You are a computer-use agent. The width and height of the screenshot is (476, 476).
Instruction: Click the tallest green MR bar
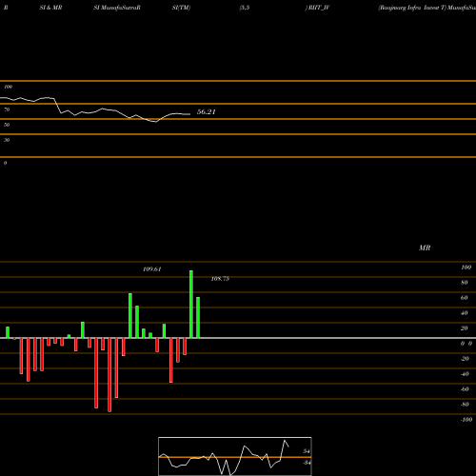click(191, 304)
